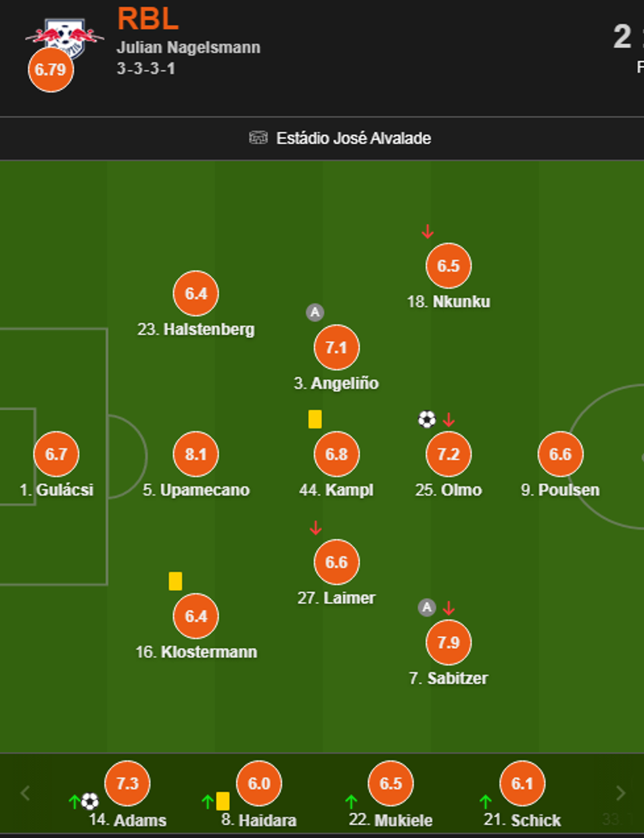Click the RBL team name heading

(148, 18)
